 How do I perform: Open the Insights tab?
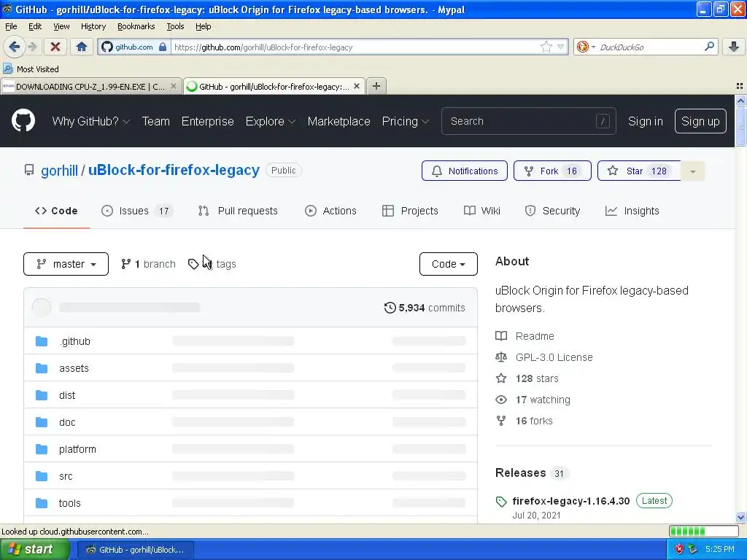[x=632, y=211]
